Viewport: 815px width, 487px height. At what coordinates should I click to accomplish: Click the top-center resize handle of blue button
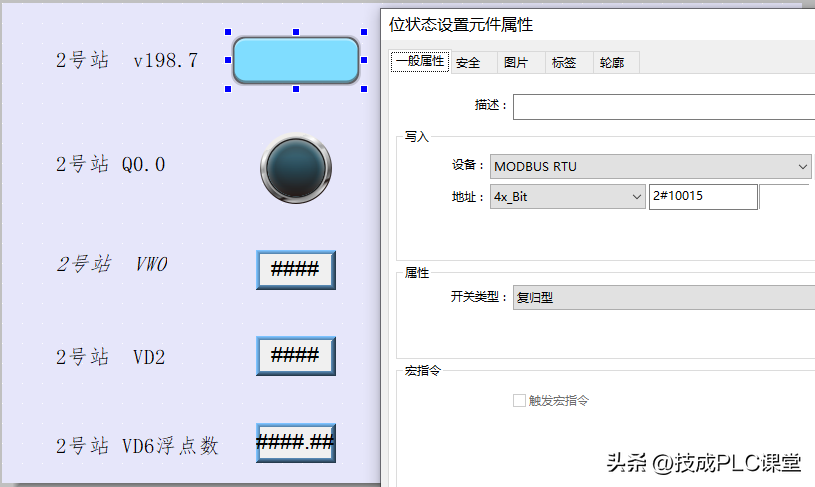coord(296,32)
